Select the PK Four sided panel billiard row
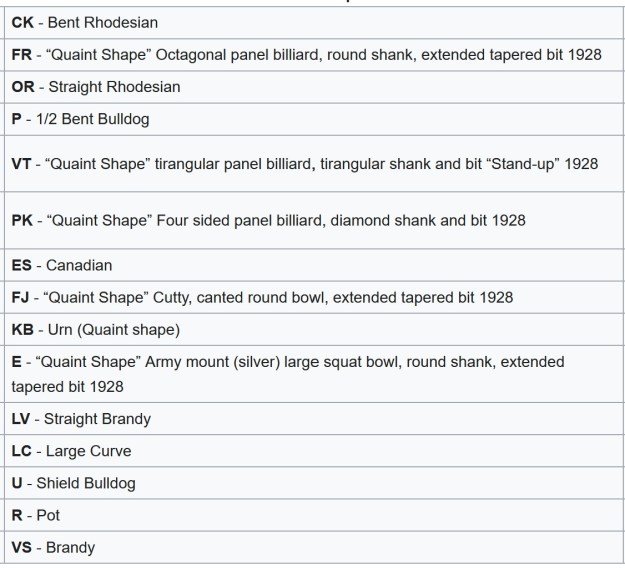 click(268, 219)
